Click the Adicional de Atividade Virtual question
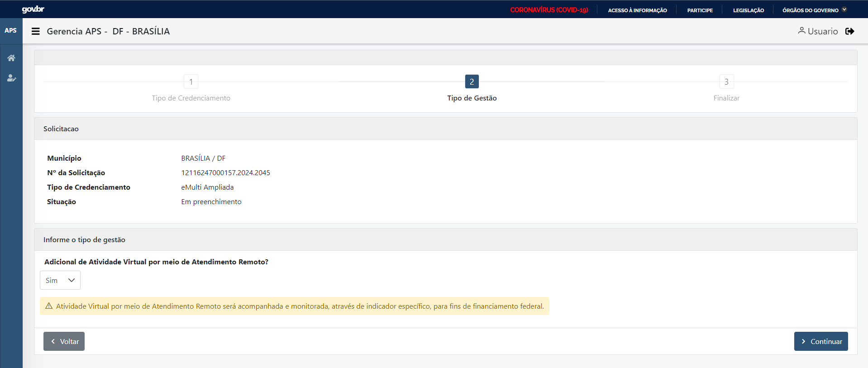Viewport: 868px width, 368px height. 156,262
